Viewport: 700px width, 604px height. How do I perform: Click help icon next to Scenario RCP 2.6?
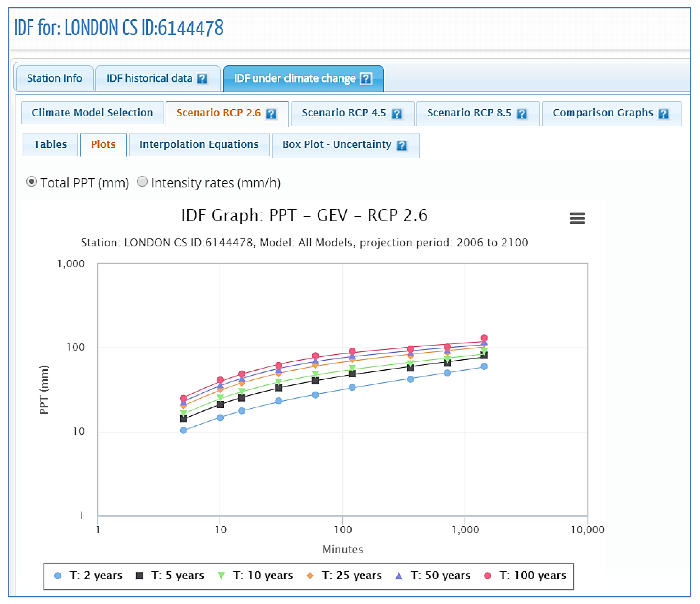coord(271,113)
